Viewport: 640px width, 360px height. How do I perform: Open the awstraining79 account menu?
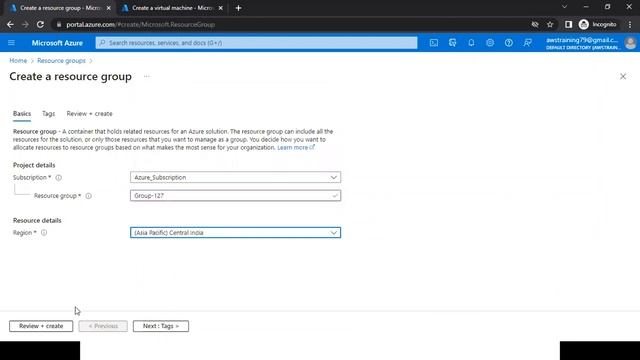pos(583,43)
